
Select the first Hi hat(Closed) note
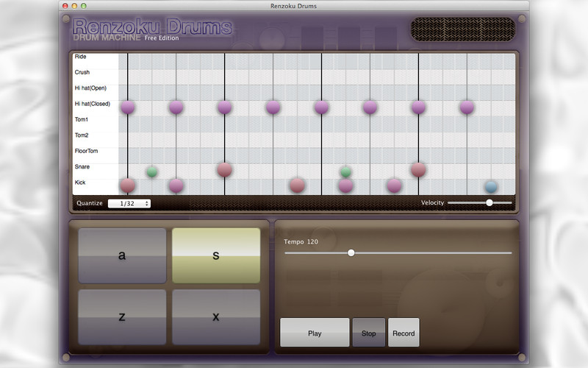127,107
